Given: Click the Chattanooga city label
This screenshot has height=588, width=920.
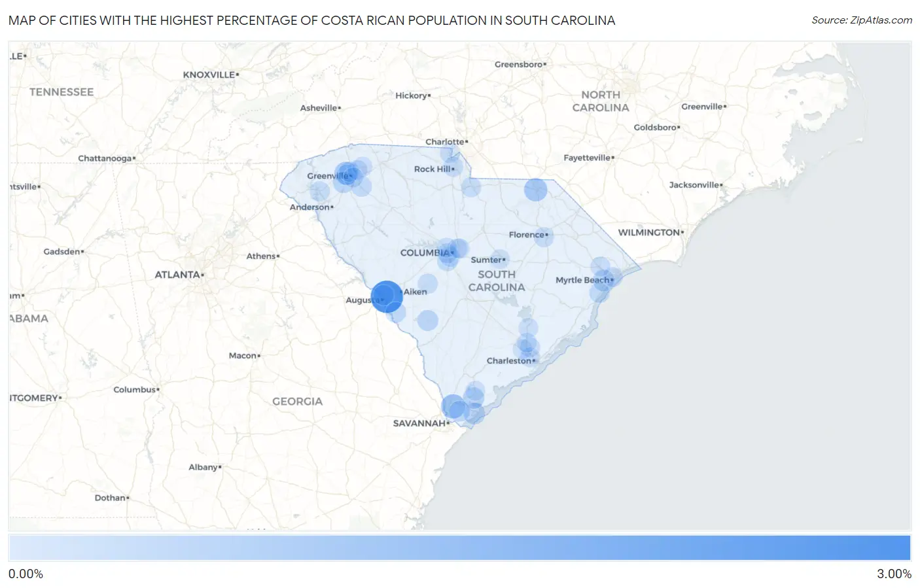Looking at the screenshot, I should 105,158.
